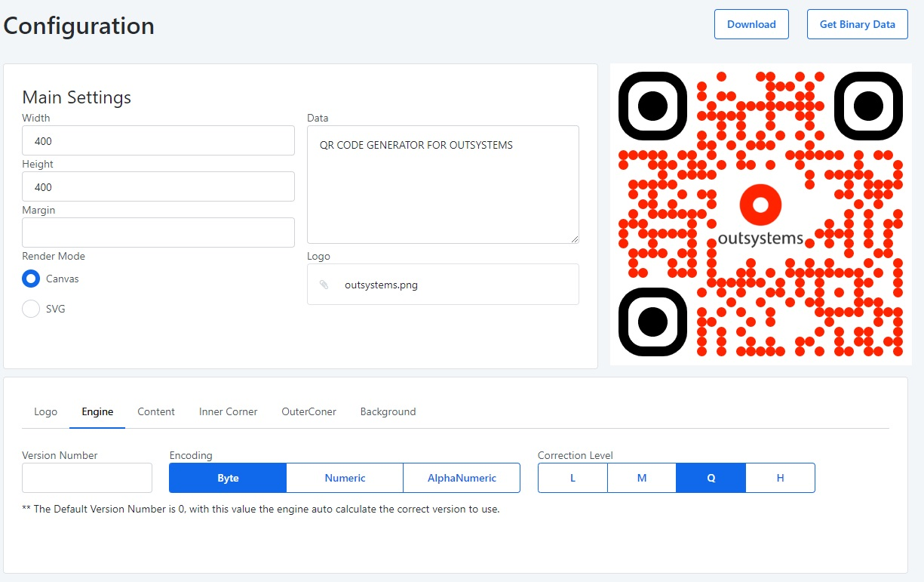Open the OuterConer tab

(x=309, y=411)
